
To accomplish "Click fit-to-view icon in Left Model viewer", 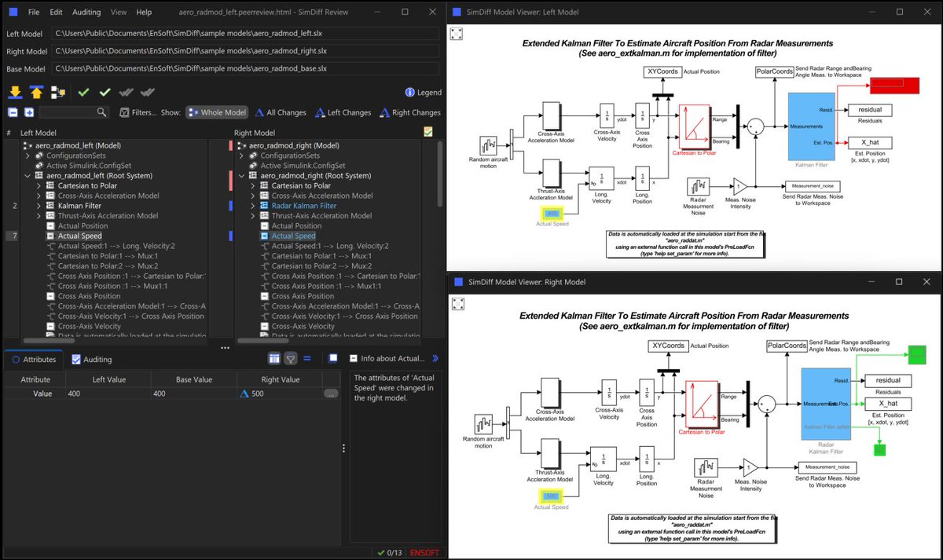I will point(457,34).
